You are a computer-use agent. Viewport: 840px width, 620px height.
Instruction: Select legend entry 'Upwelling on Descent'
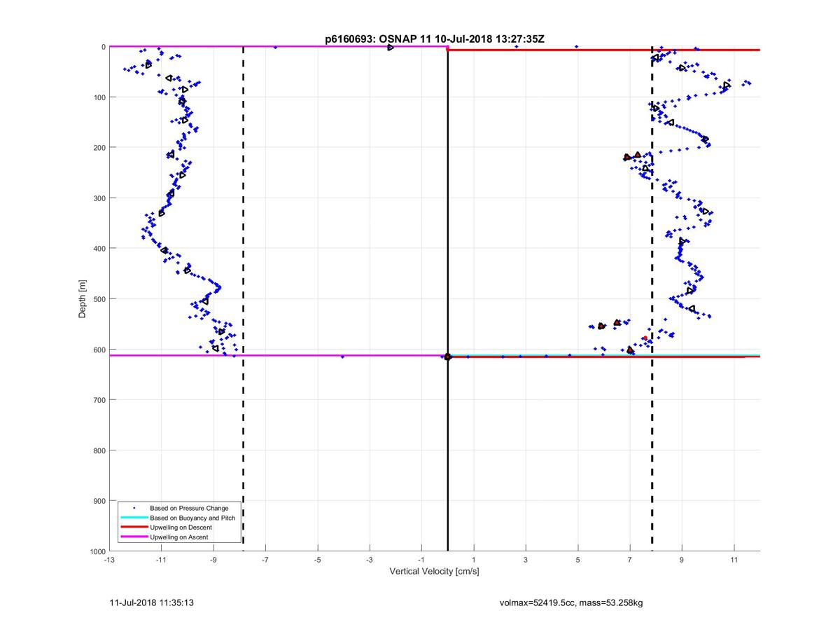pyautogui.click(x=181, y=527)
